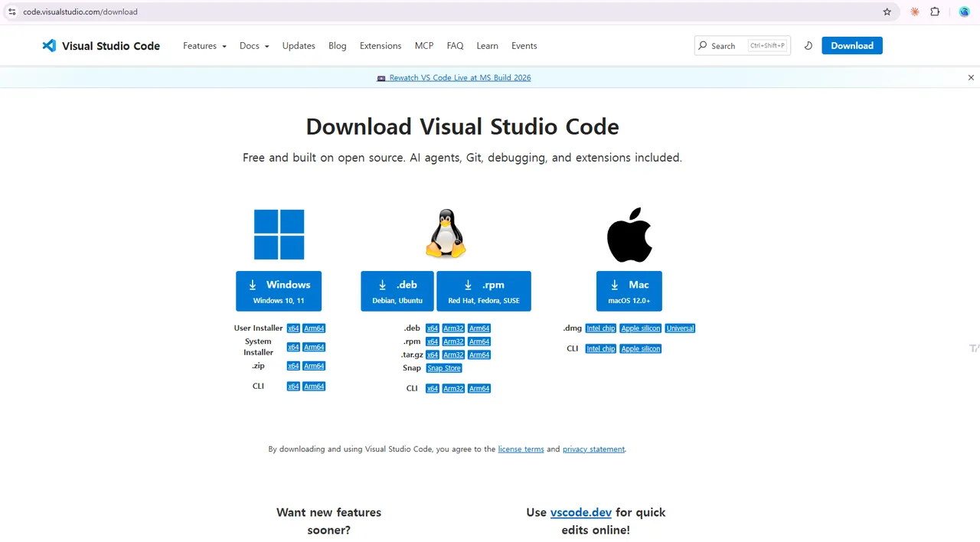The image size is (980, 542).
Task: Click the Search box in header
Action: 743,46
